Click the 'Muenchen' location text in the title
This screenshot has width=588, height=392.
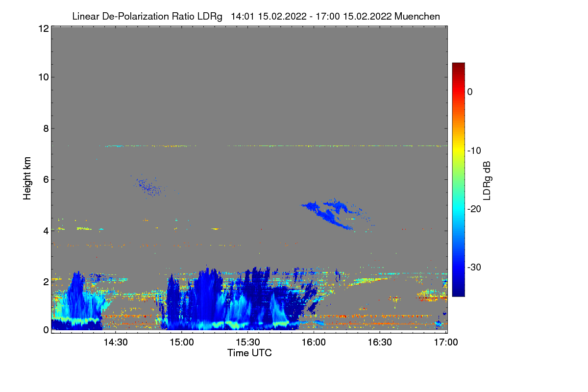(x=417, y=16)
